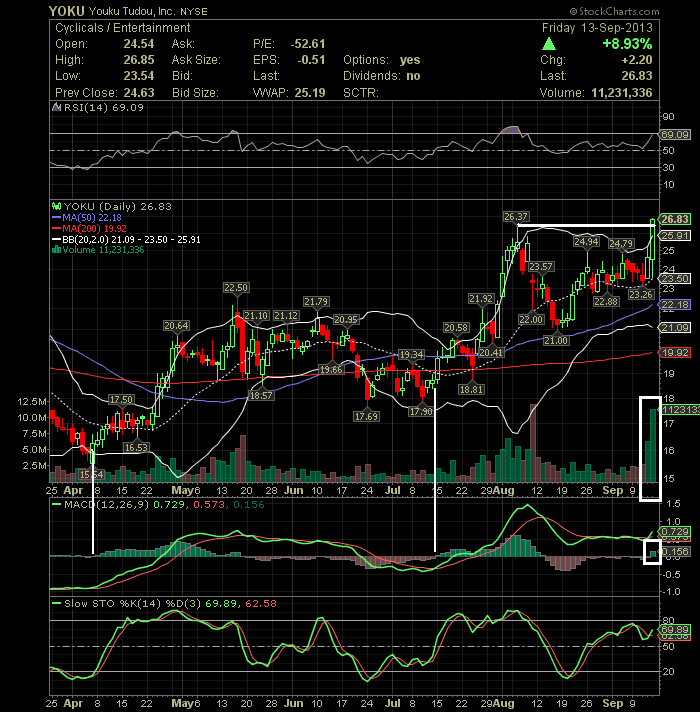Viewport: 700px width, 712px height.
Task: Click the RSI(14) 69.09 panel label
Action: point(104,108)
